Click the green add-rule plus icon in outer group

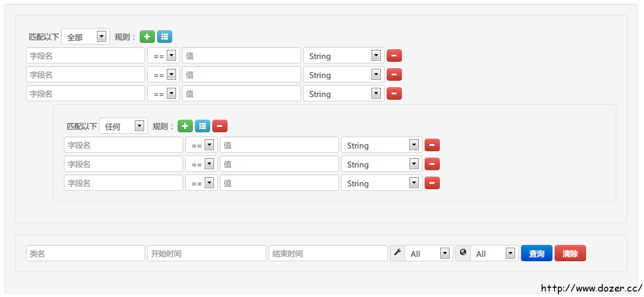(147, 37)
